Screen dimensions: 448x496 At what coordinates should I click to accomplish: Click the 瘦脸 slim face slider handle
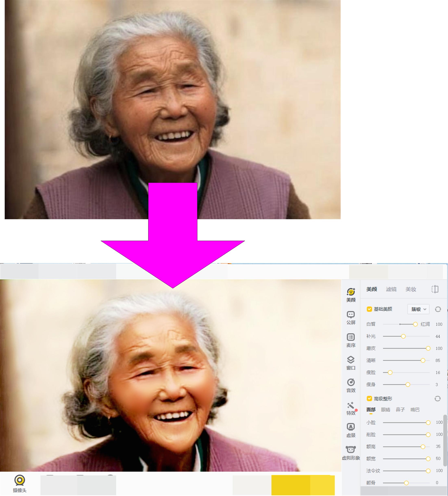pos(390,373)
